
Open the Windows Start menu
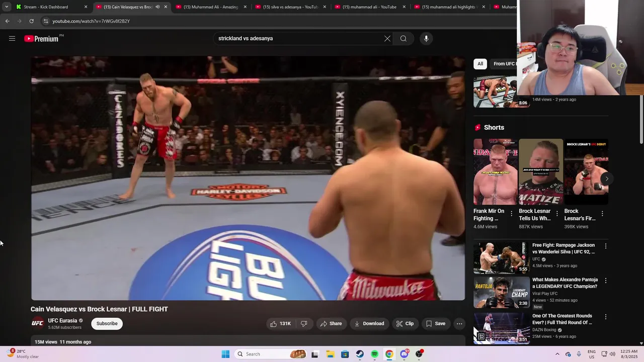point(225,354)
